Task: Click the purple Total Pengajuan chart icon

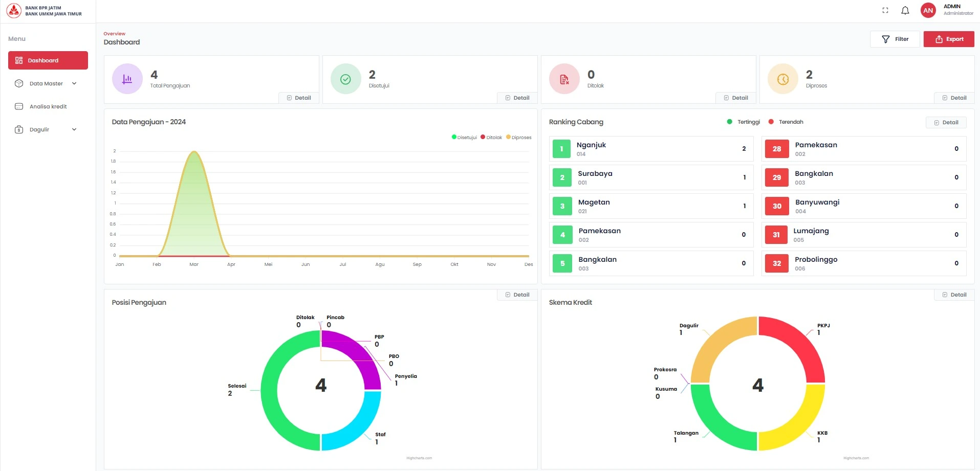Action: [127, 79]
